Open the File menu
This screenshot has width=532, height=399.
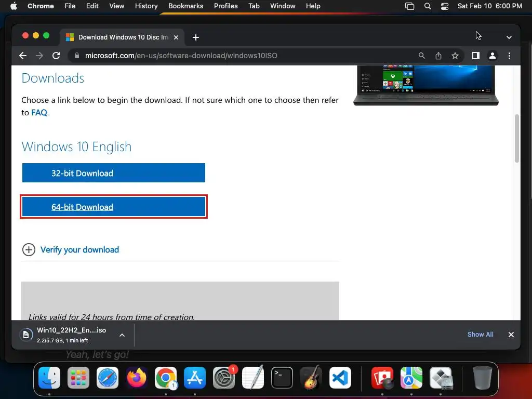tap(70, 6)
